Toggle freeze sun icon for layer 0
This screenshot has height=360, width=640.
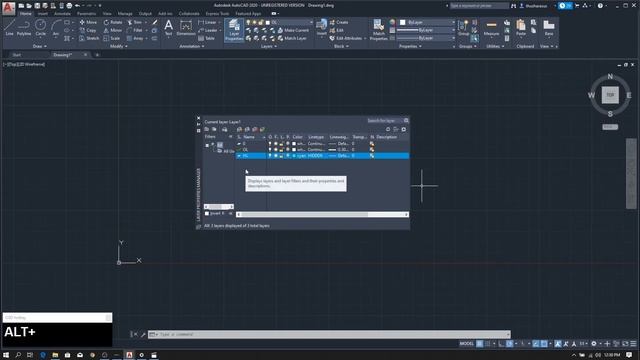[276, 144]
